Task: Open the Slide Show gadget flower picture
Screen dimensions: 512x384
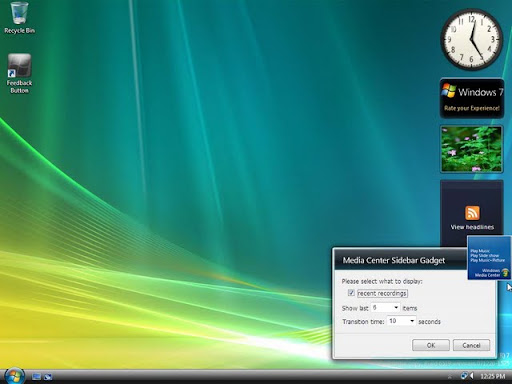Action: pos(471,149)
